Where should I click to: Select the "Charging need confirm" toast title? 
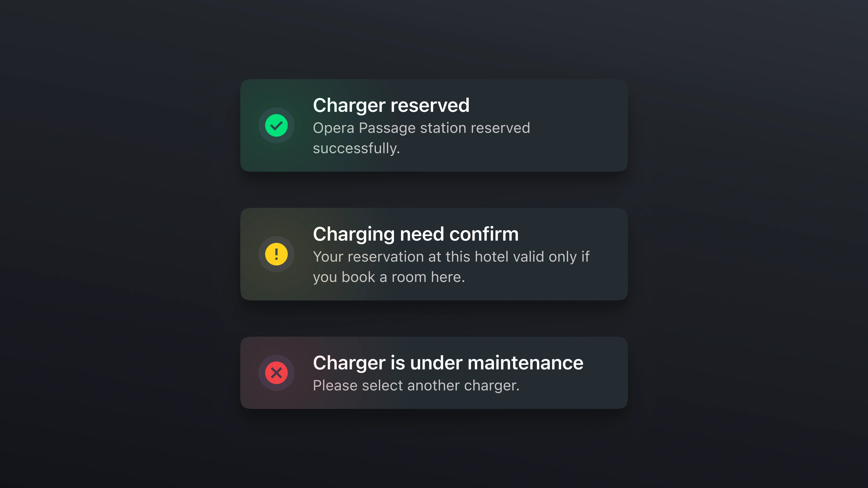coord(415,234)
